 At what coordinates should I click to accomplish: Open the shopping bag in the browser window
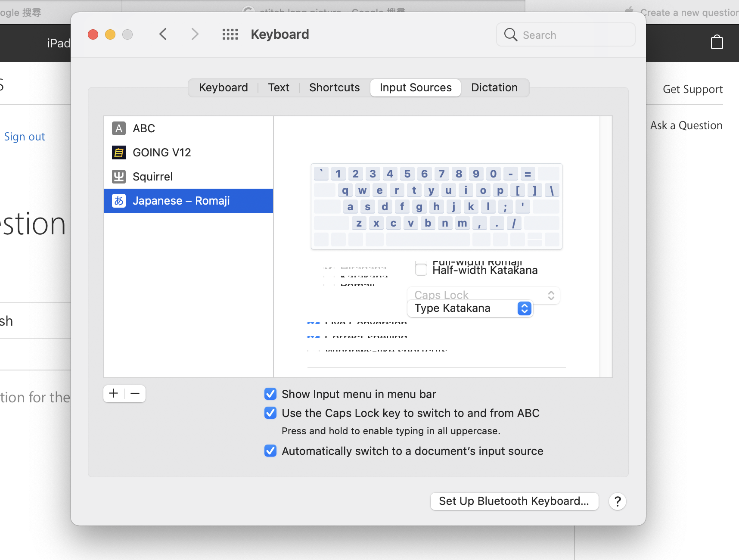[x=717, y=42]
